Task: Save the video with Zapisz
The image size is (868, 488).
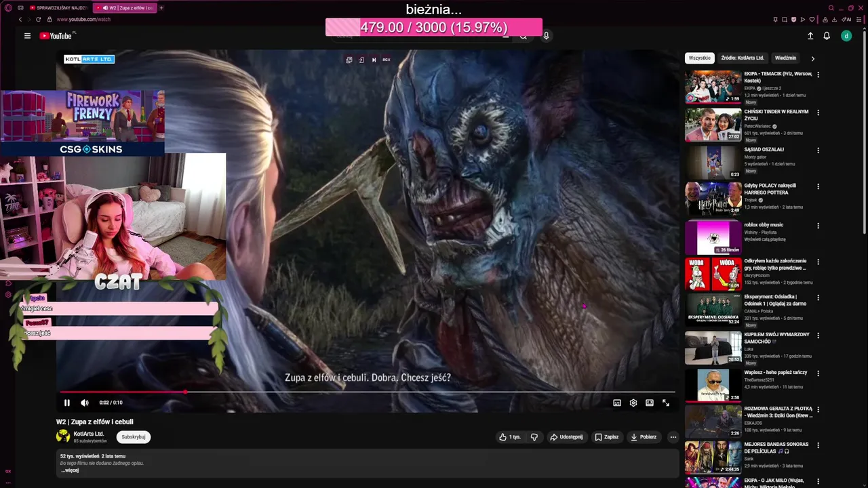Action: 607,437
